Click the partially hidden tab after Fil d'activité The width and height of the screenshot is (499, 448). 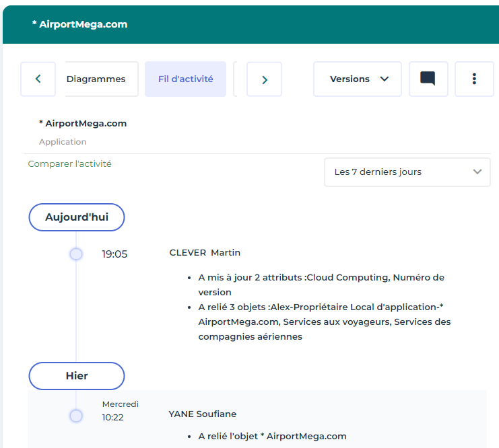236,79
